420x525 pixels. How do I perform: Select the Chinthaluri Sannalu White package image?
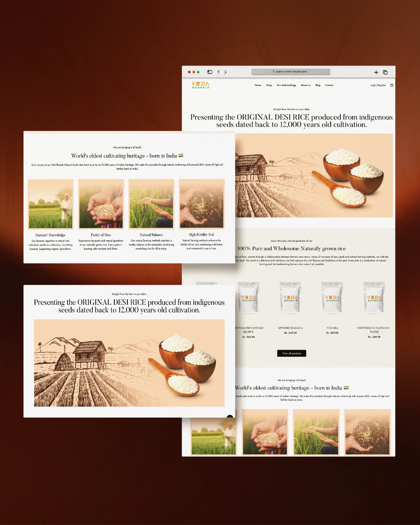pyautogui.click(x=374, y=297)
